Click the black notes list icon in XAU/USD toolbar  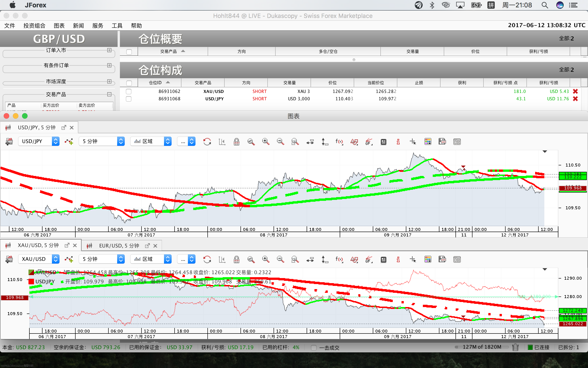click(x=383, y=259)
